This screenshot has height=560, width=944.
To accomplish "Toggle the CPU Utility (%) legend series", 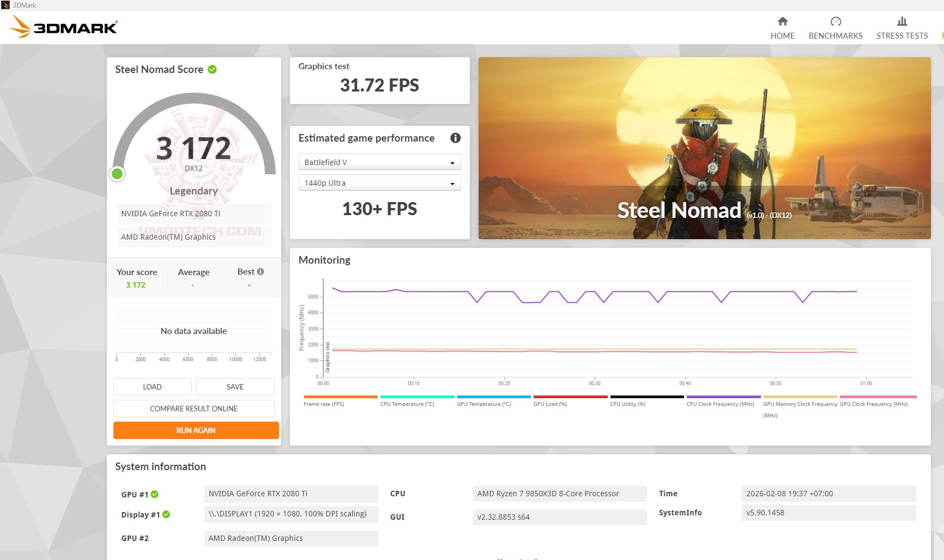I will point(647,401).
